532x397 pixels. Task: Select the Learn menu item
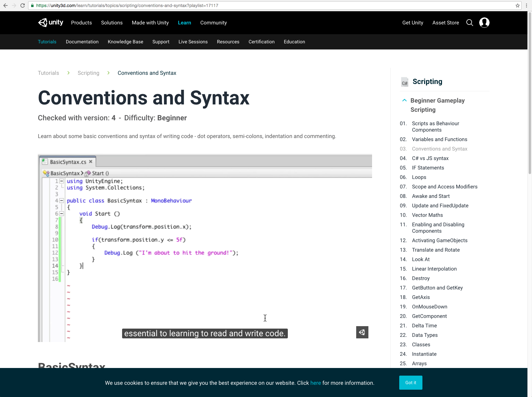[184, 23]
